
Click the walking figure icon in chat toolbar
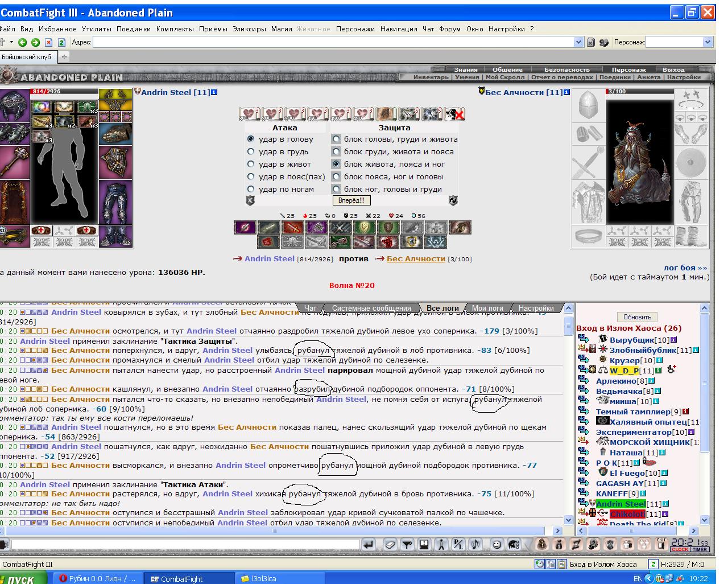(x=441, y=545)
